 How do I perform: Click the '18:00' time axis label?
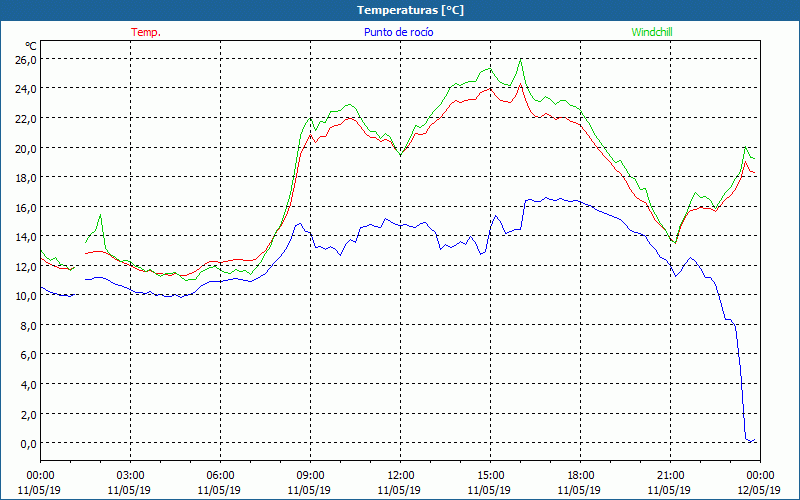[x=581, y=475]
